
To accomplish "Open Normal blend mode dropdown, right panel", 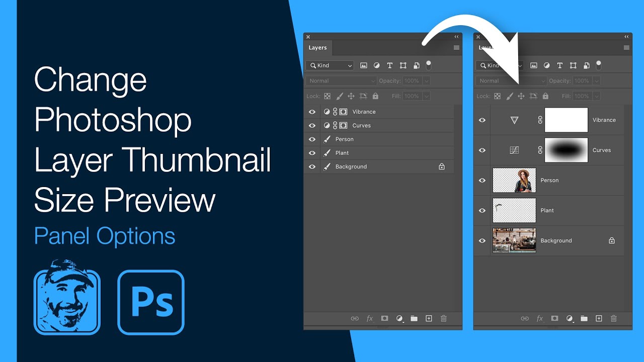I will tap(511, 81).
